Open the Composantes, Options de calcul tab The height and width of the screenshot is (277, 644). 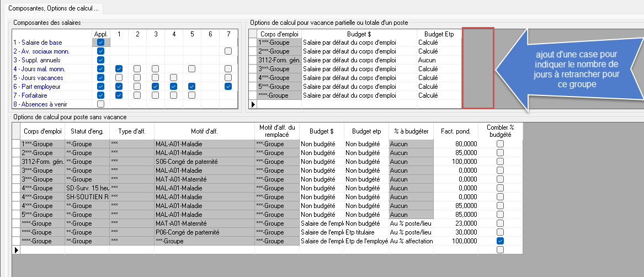click(51, 7)
